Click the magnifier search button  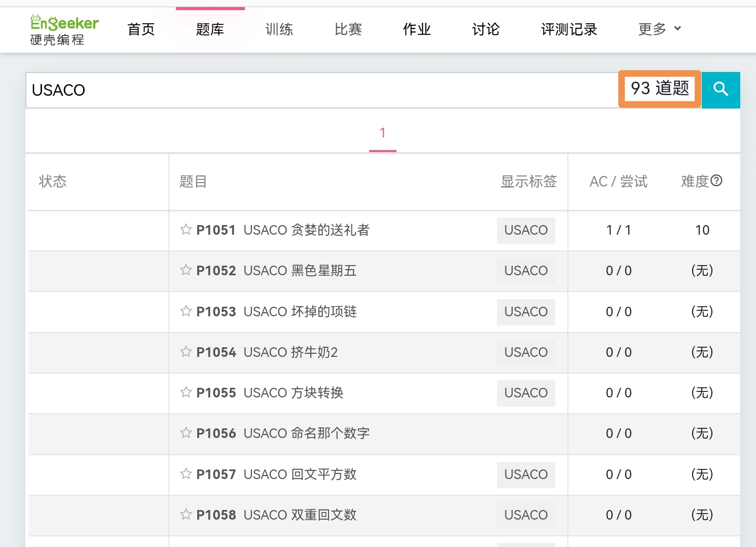pyautogui.click(x=721, y=90)
